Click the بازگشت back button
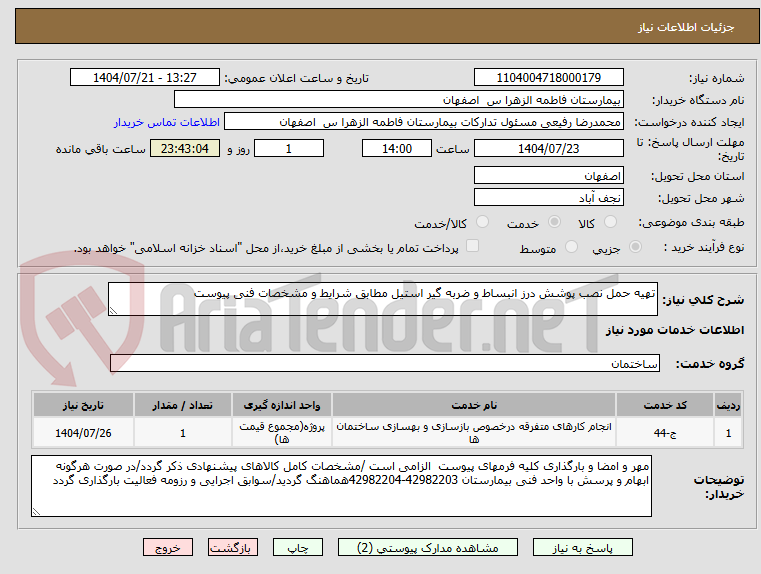The height and width of the screenshot is (574, 761). click(232, 547)
